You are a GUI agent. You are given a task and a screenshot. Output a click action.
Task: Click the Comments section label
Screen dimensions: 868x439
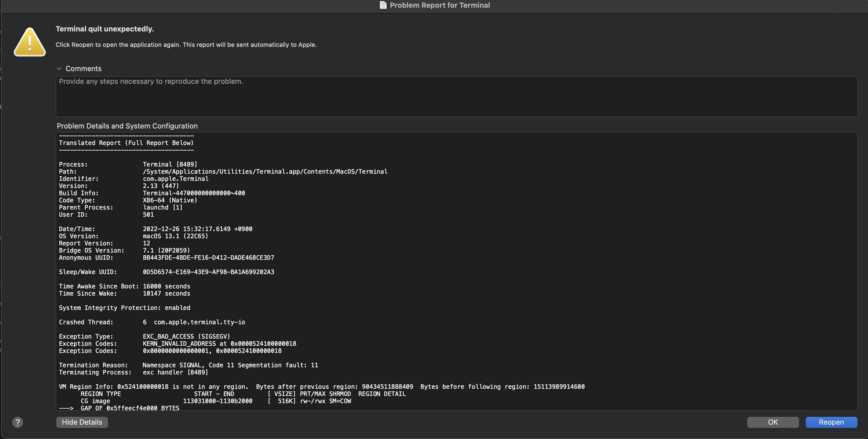pyautogui.click(x=84, y=69)
